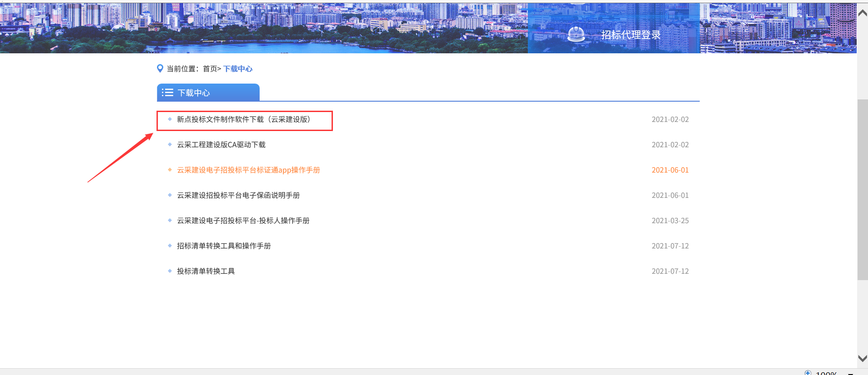The image size is (868, 375).
Task: Click date 2021-02-02 of CA驱动下载 row
Action: tap(670, 145)
